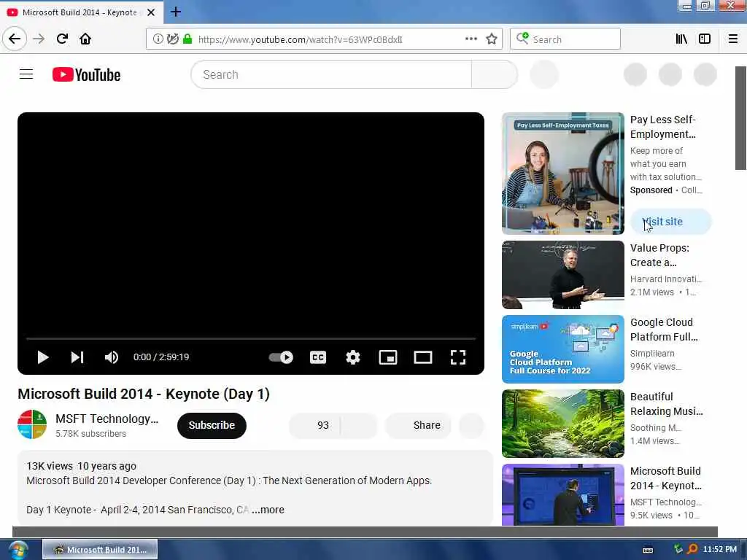Click the YouTube search field
This screenshot has height=560, width=747.
click(331, 75)
